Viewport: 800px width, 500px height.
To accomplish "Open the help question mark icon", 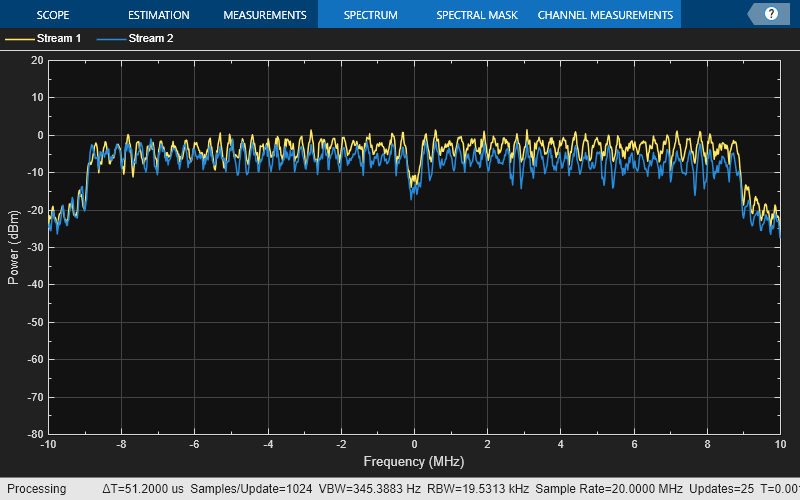I will click(771, 14).
